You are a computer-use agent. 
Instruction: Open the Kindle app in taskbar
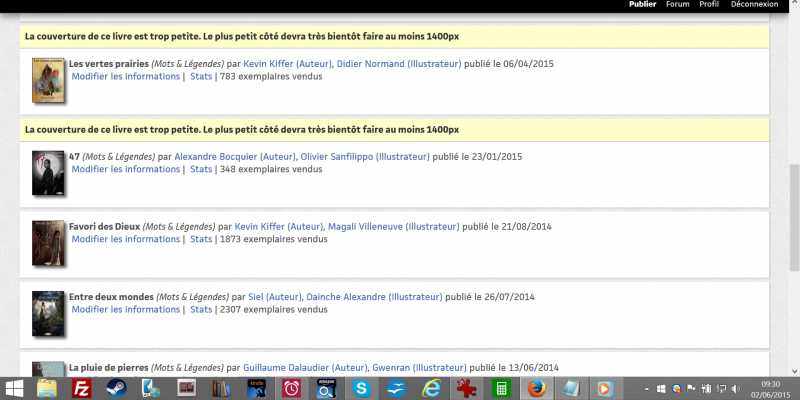click(x=257, y=388)
